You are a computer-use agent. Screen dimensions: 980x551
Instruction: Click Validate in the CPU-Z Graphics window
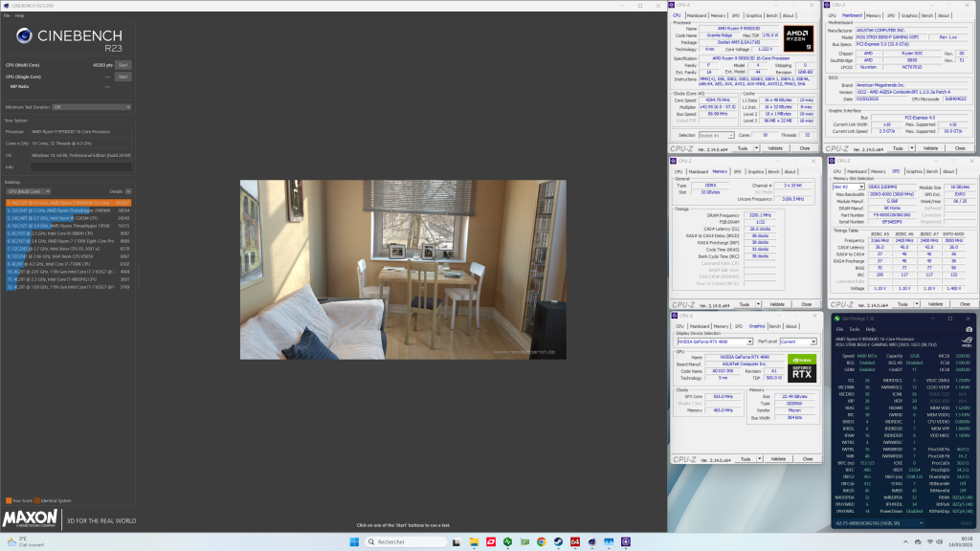coord(778,459)
